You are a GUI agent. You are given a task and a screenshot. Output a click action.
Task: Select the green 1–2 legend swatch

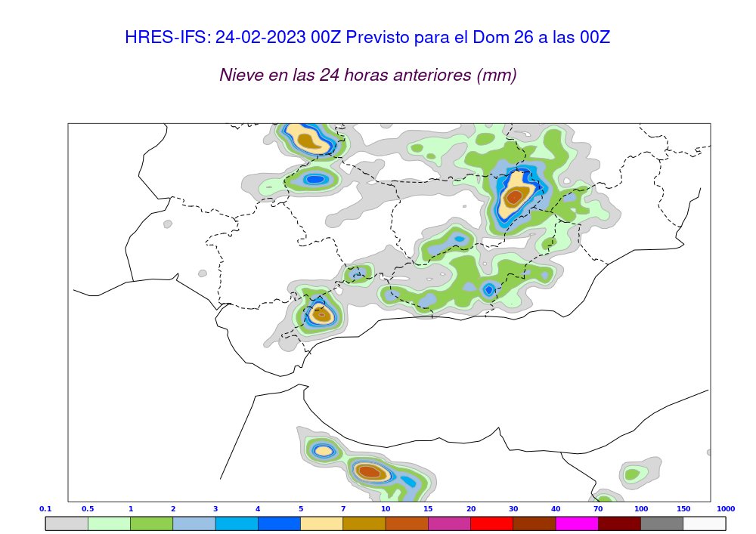151,523
